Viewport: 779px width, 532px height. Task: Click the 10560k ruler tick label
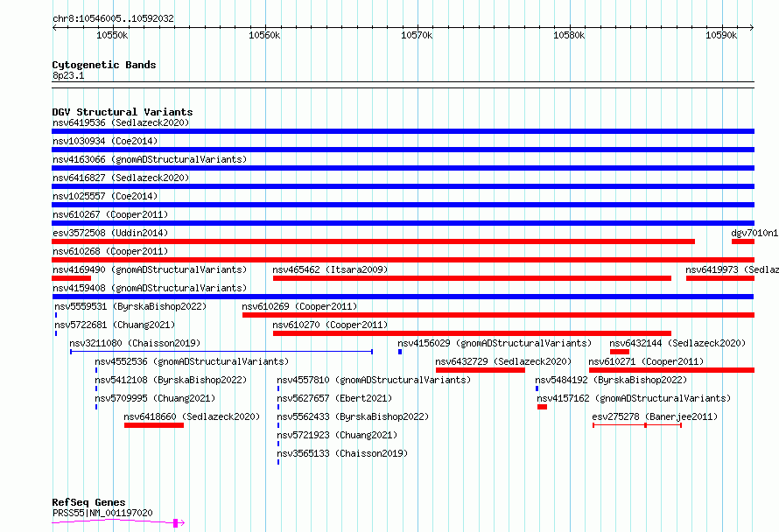264,35
